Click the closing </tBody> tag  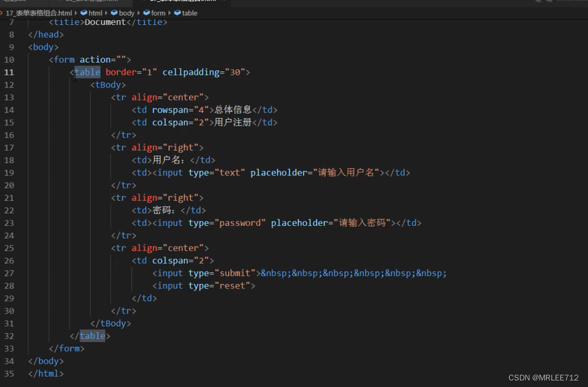[111, 324]
